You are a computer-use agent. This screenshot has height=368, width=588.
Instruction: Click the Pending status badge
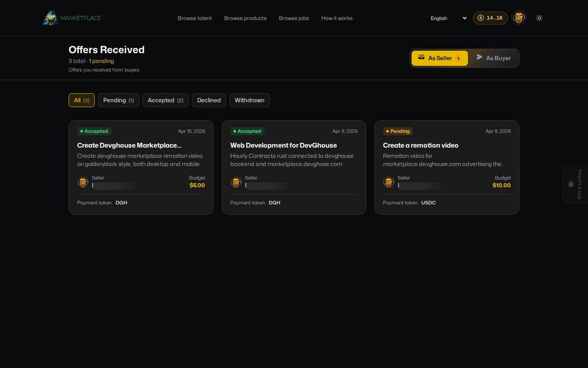coord(398,131)
